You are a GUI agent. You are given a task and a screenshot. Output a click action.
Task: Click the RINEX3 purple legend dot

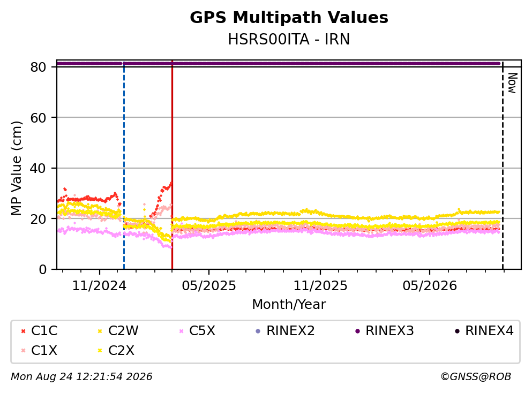(x=357, y=331)
